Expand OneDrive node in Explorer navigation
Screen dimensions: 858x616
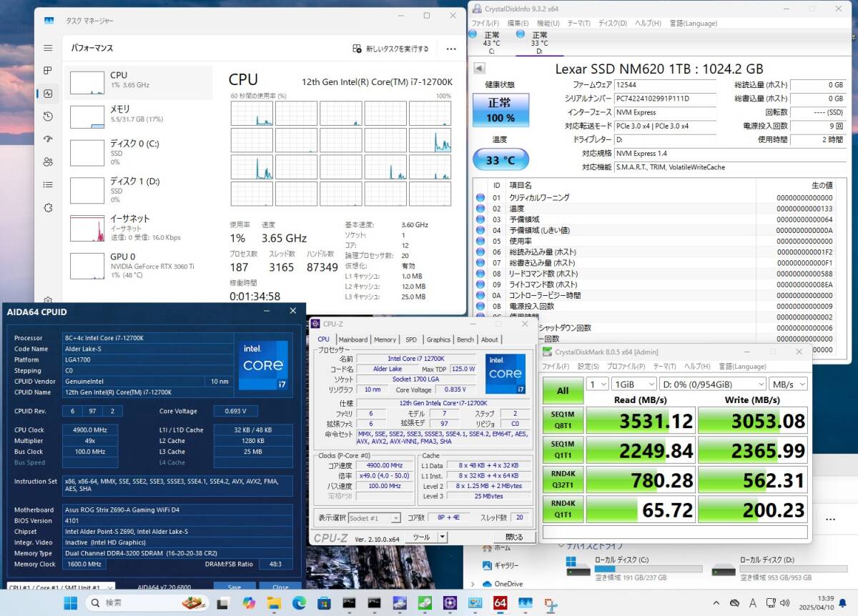click(473, 584)
